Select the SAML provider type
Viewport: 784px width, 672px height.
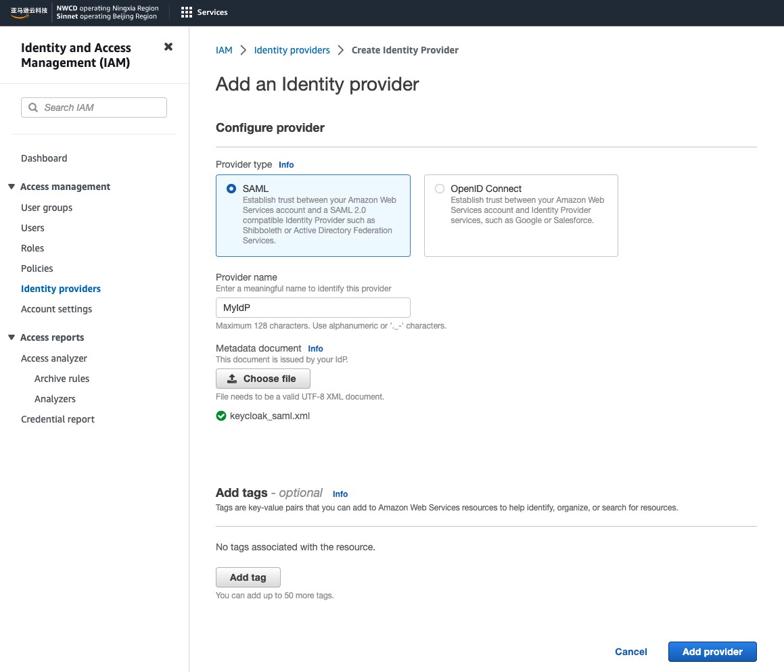point(232,189)
